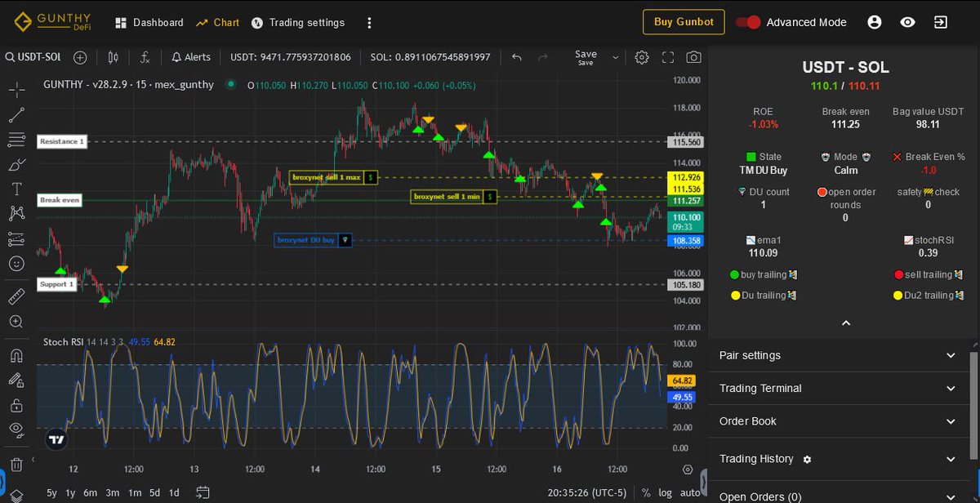
Task: Open the dropdown arrow beside Save
Action: coord(614,57)
